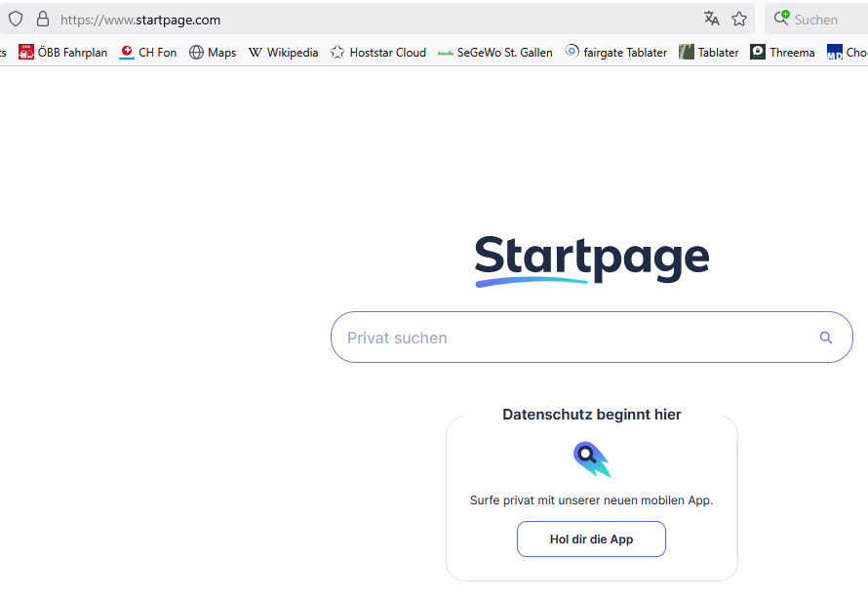Viewport: 868px width, 599px height.
Task: Open the Maps bookmark
Action: tap(213, 52)
